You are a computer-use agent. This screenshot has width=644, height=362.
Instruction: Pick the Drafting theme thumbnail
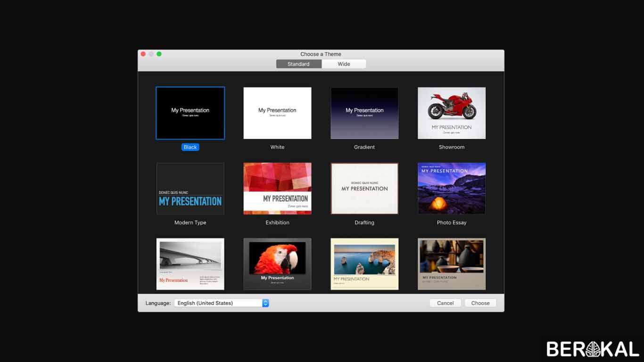tap(364, 189)
